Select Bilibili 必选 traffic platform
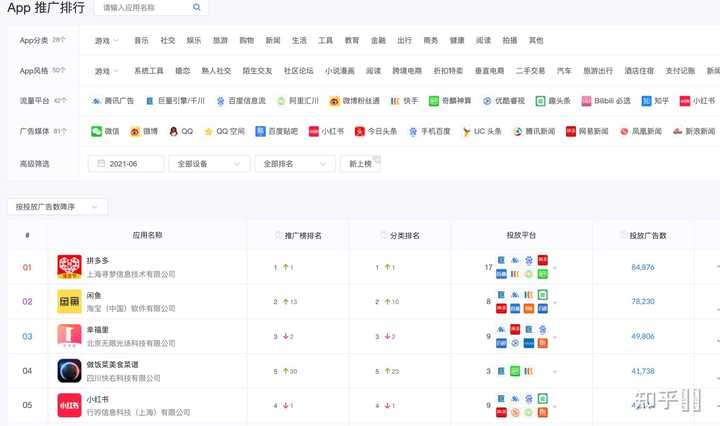720x426 pixels. pyautogui.click(x=606, y=101)
